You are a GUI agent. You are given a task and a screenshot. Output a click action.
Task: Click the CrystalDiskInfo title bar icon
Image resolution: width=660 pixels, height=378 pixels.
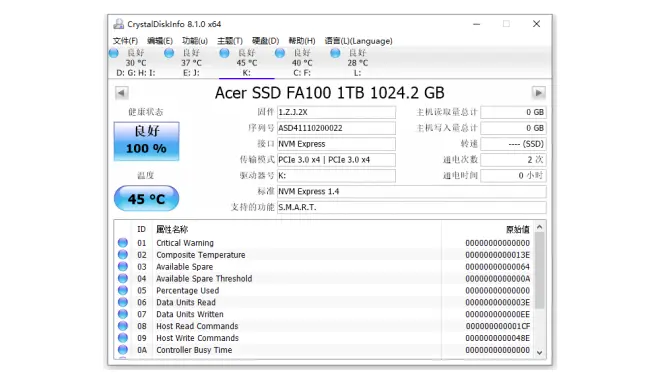118,24
